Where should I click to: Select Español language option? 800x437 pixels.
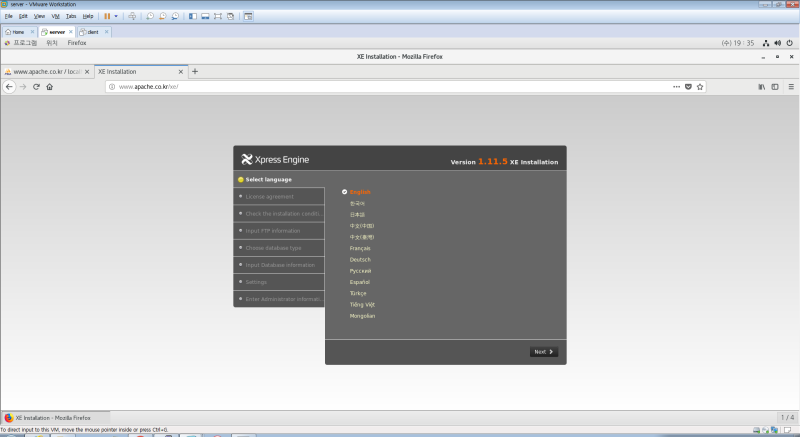[x=360, y=282]
